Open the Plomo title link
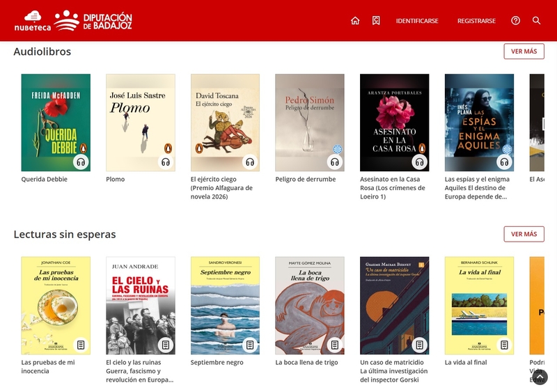Image resolution: width=557 pixels, height=392 pixels. pos(116,179)
